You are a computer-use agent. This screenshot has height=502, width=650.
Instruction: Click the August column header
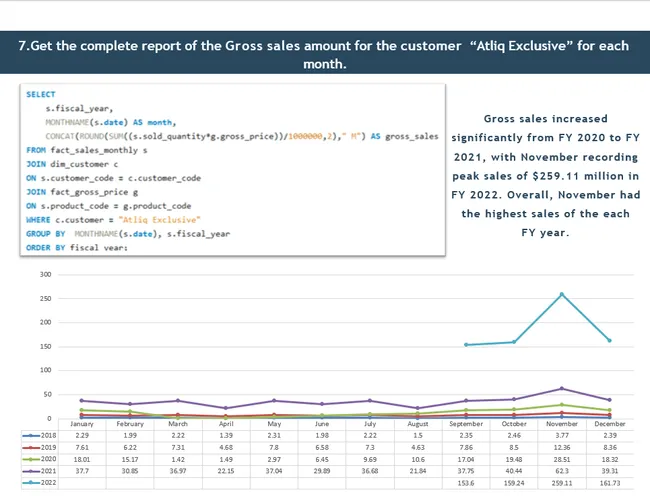(x=418, y=424)
